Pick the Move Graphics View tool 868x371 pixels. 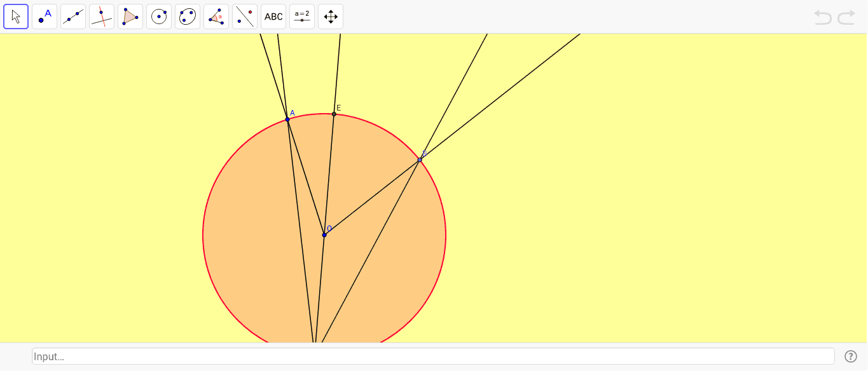(x=331, y=17)
